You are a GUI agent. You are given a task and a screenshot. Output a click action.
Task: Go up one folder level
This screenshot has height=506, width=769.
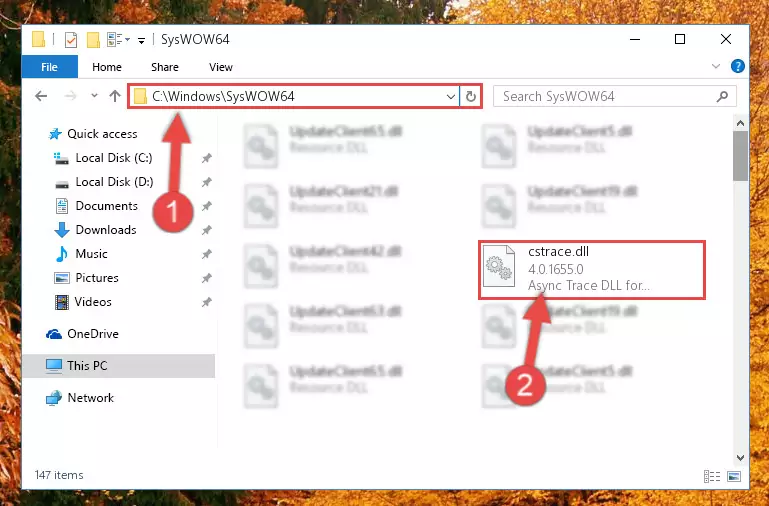point(115,96)
